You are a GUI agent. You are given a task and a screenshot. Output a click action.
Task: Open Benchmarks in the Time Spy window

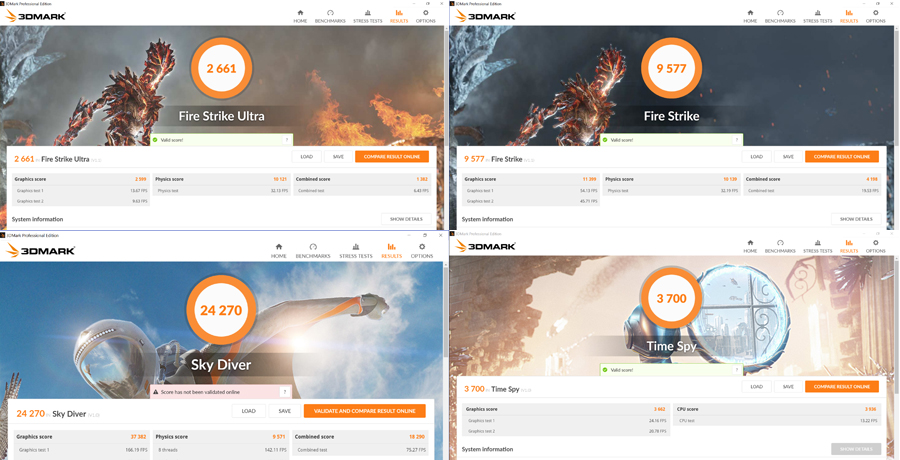coord(780,246)
